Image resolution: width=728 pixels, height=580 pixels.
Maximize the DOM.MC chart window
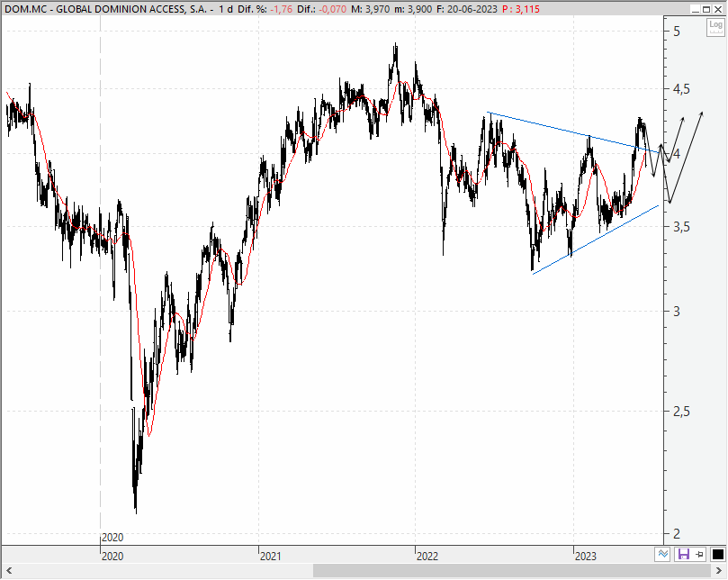pyautogui.click(x=706, y=9)
